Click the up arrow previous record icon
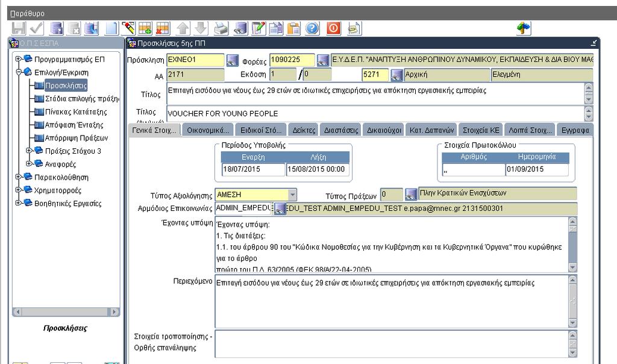The width and height of the screenshot is (617, 364). pos(183,28)
